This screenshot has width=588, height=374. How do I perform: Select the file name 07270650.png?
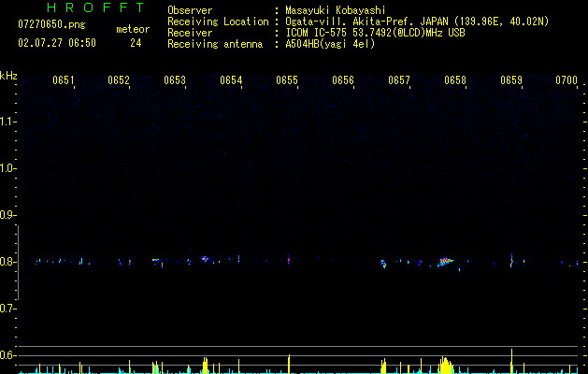click(x=51, y=25)
